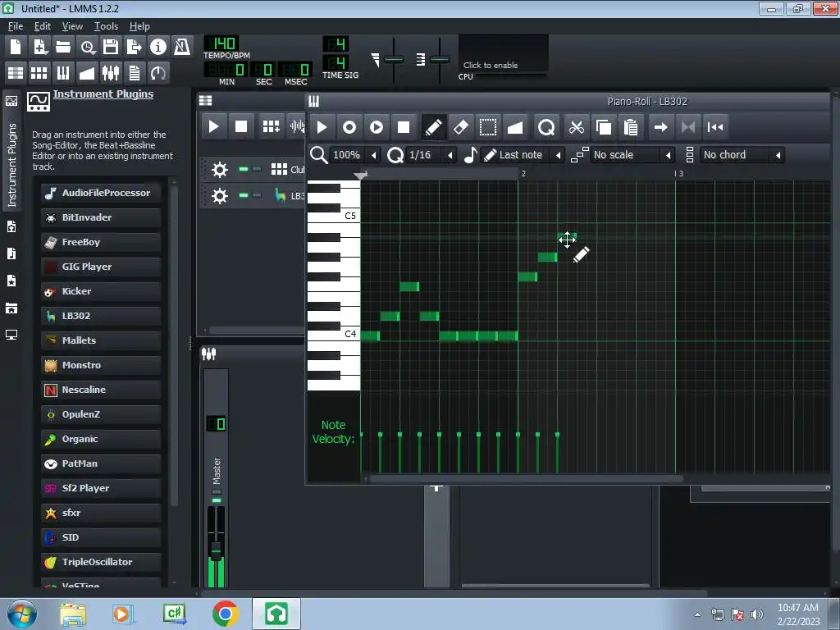The image size is (840, 630).
Task: Click the 140 tempo BPM display
Action: point(221,43)
